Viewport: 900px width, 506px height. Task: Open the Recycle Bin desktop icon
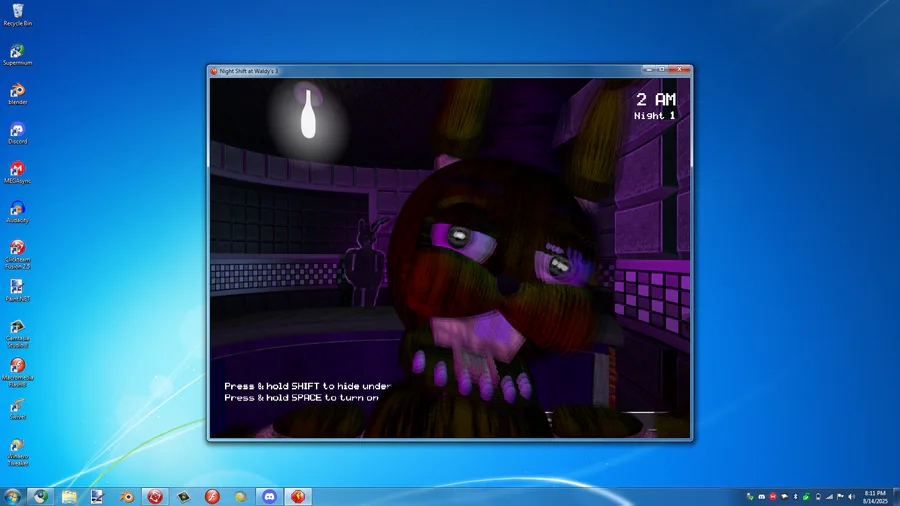(17, 15)
